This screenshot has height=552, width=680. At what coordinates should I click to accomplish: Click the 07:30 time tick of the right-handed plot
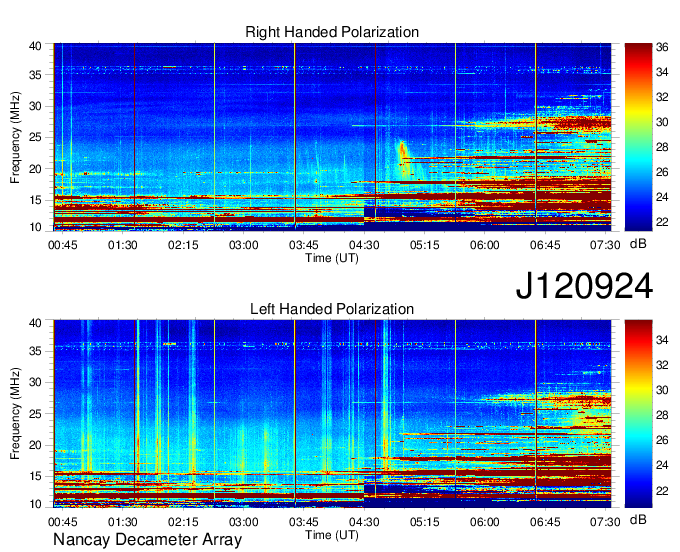[605, 245]
